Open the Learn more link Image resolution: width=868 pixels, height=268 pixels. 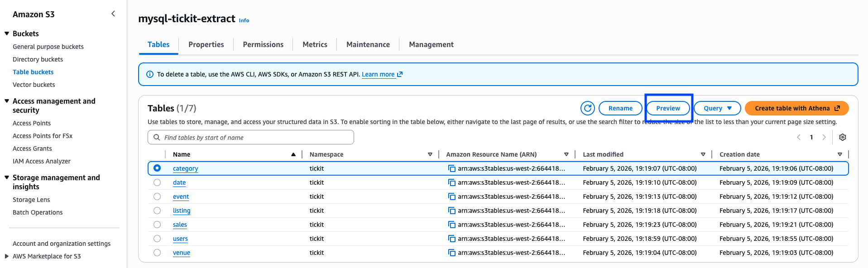378,74
